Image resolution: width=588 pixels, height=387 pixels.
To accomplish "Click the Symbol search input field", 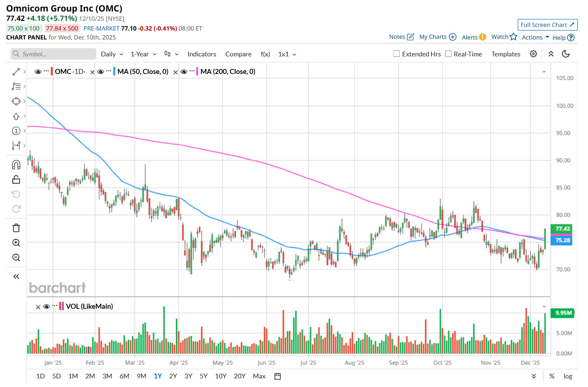I will pyautogui.click(x=54, y=54).
